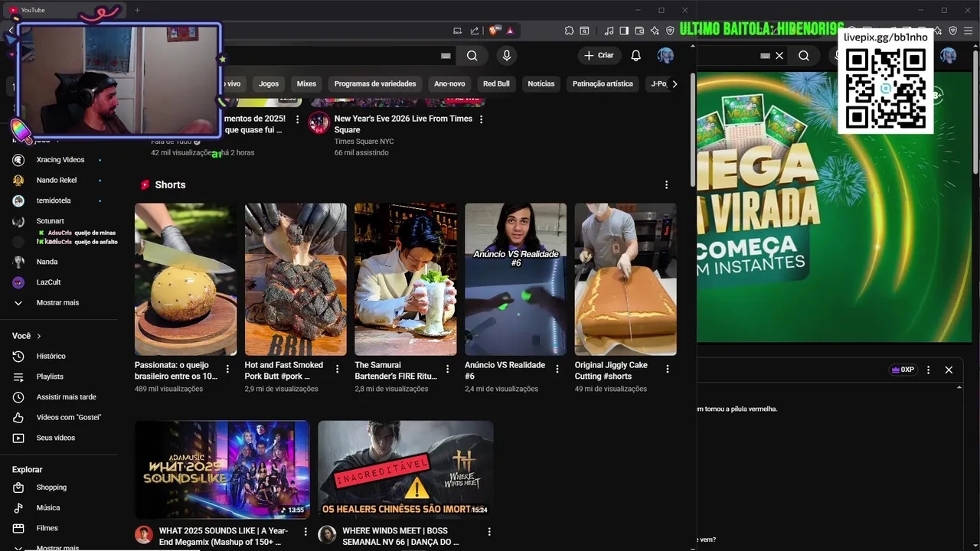Click the Brave Shields lion icon

tap(494, 31)
